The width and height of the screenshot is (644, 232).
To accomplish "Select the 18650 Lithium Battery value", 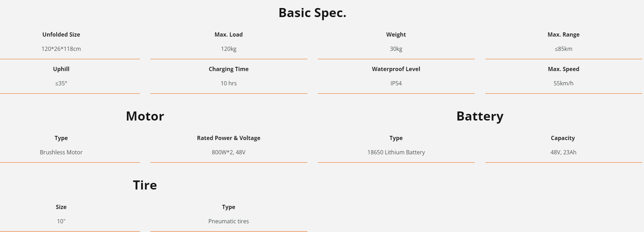I will [396, 152].
